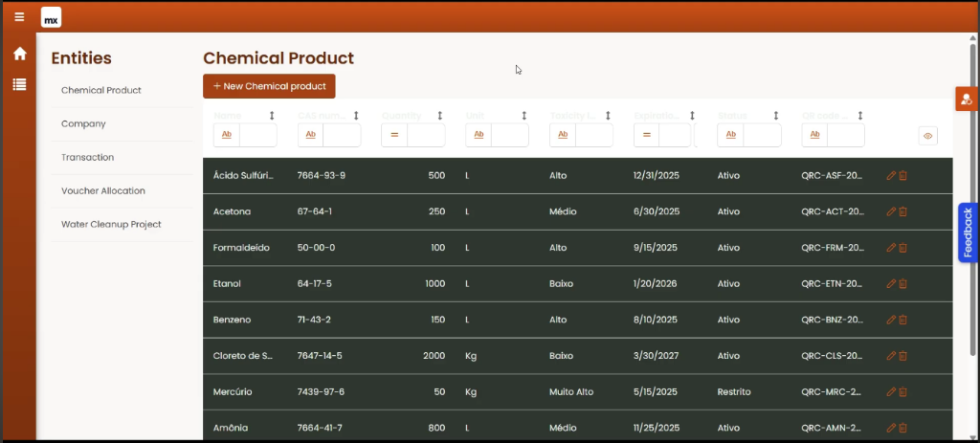Edit the Acetona row
Viewport: 980px width, 443px height.
891,211
